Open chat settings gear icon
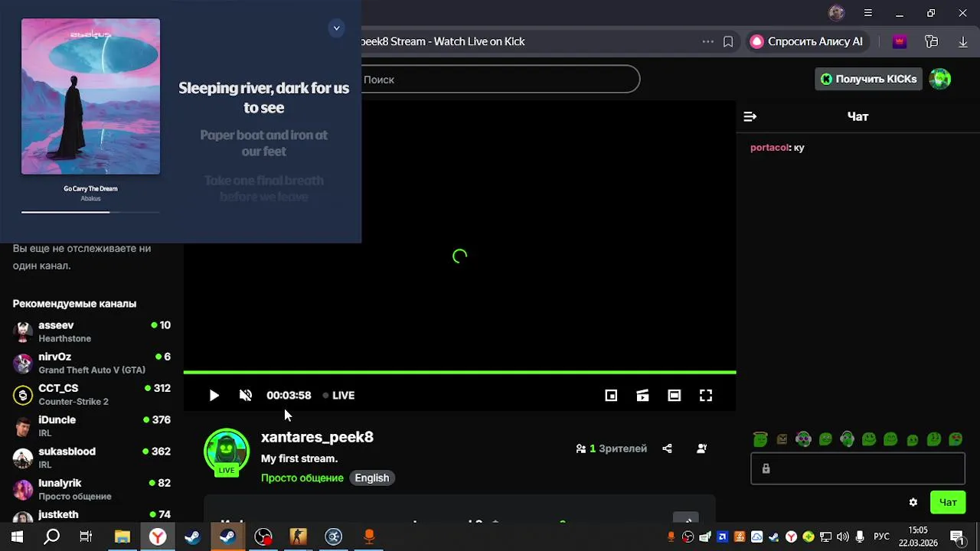The width and height of the screenshot is (980, 551). pos(913,503)
